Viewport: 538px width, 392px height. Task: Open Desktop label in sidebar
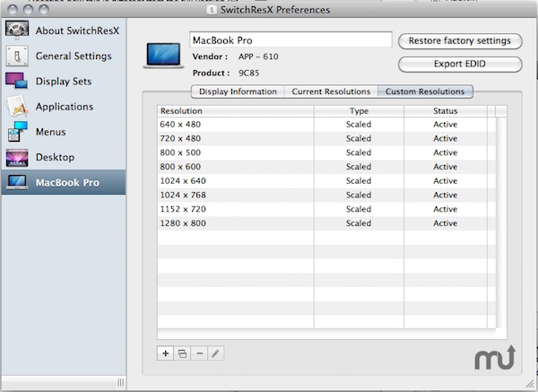pyautogui.click(x=55, y=157)
